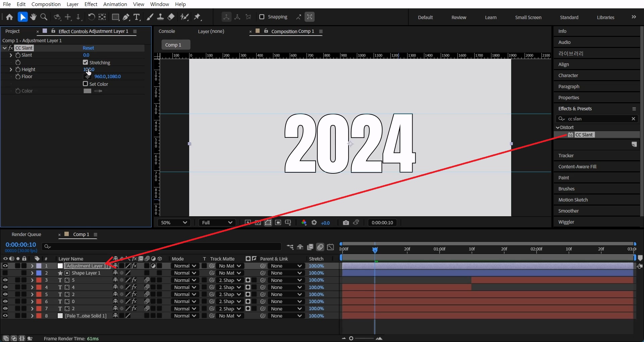
Task: Open the Graph Editor in timeline
Action: click(x=331, y=247)
